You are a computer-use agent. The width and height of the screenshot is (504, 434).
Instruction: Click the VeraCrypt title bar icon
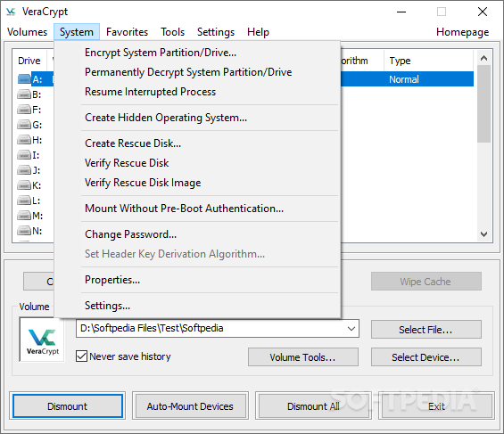11,12
